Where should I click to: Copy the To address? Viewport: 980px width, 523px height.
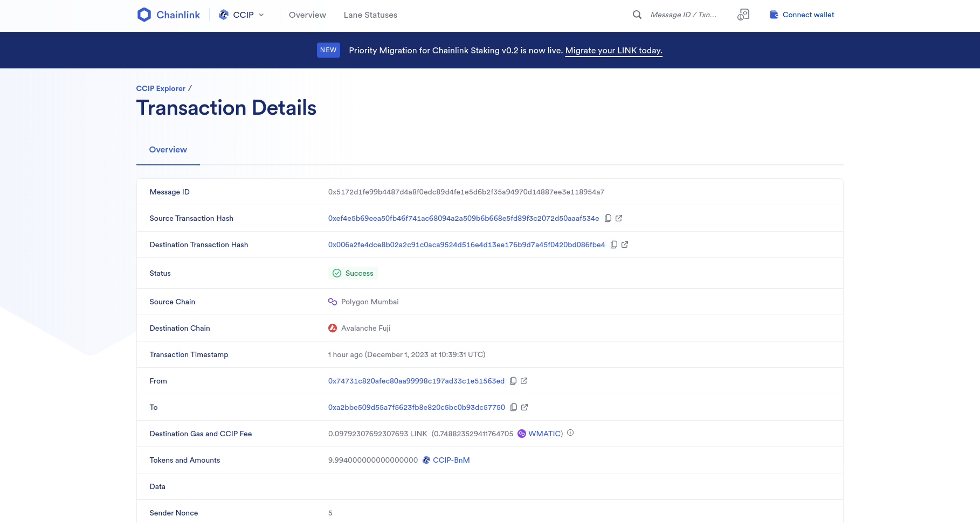coord(513,407)
